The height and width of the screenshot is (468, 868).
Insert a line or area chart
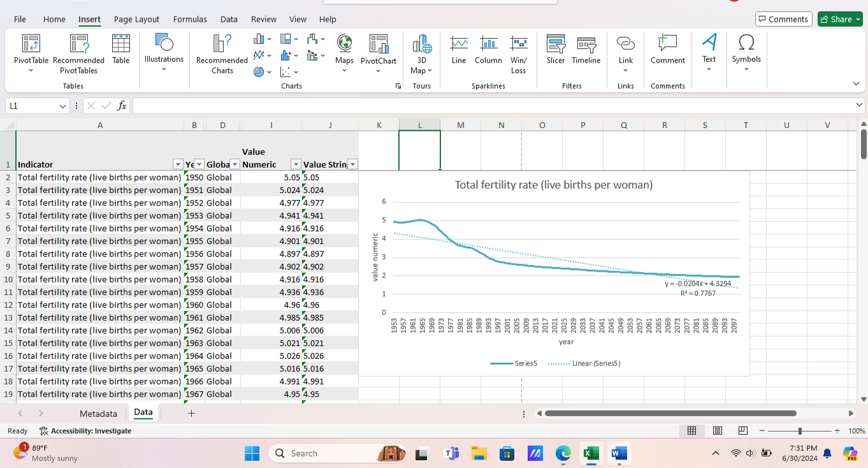(x=262, y=55)
